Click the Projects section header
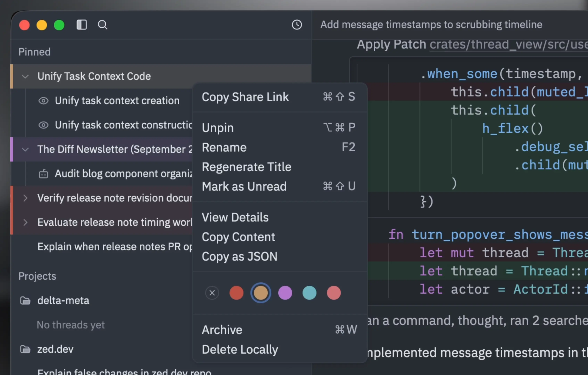Viewport: 588px width, 375px height. coord(37,276)
